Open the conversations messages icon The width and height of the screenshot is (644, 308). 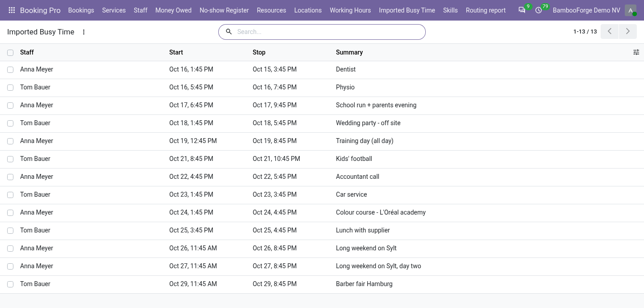522,10
